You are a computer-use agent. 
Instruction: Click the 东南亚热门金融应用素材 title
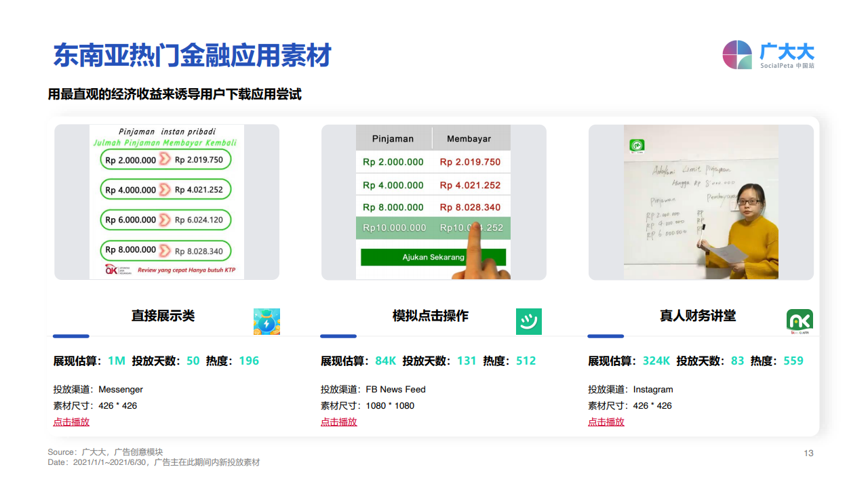(192, 56)
